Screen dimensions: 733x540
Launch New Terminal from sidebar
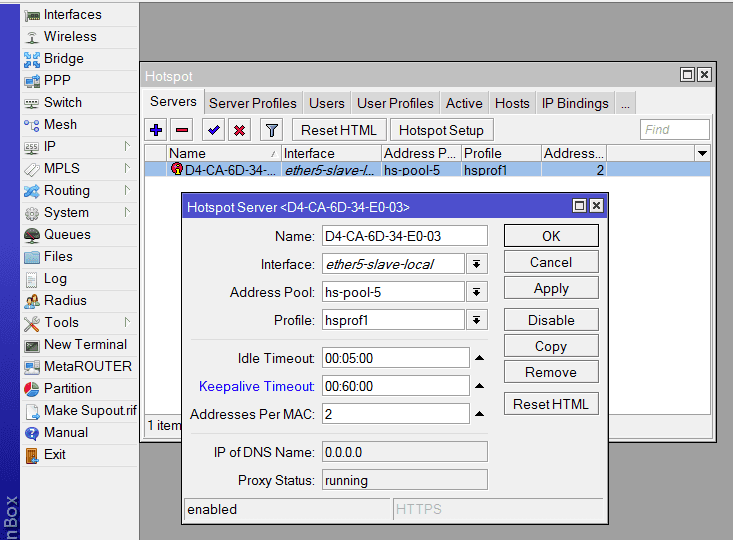coord(85,344)
